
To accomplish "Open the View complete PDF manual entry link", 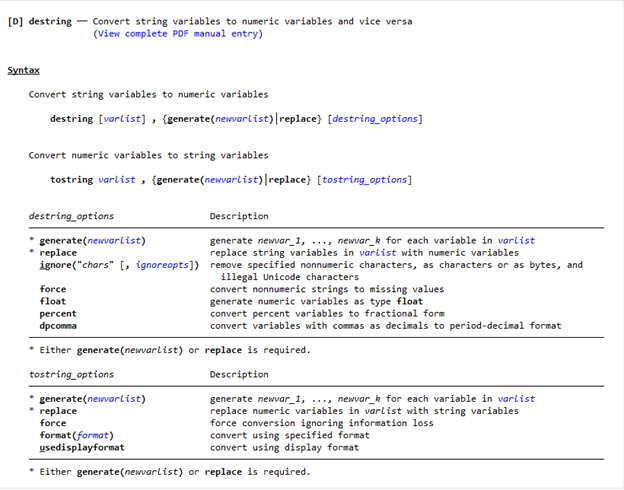I will coord(178,34).
